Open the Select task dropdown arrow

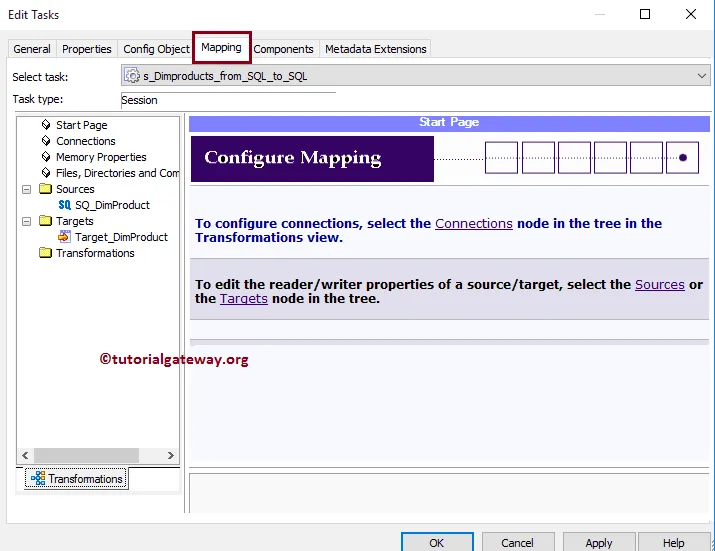pos(701,76)
